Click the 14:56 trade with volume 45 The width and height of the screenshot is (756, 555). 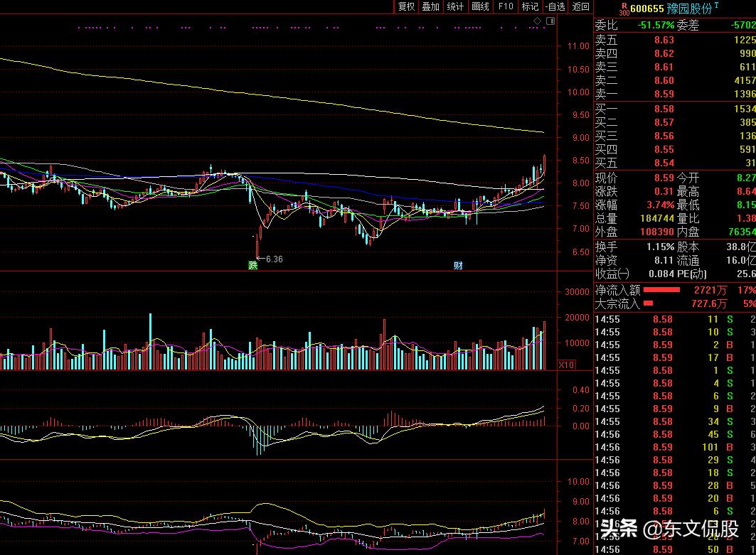(x=675, y=435)
